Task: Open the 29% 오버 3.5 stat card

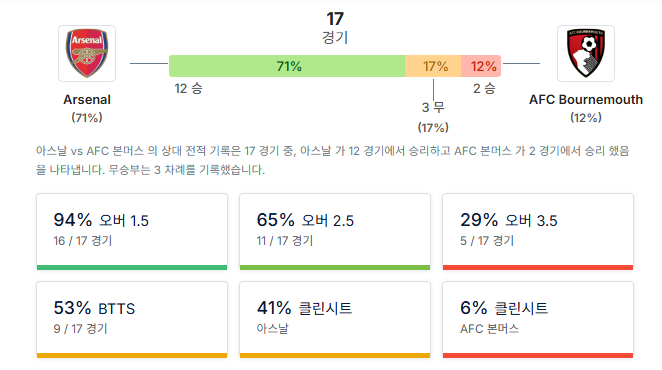Action: tap(538, 231)
